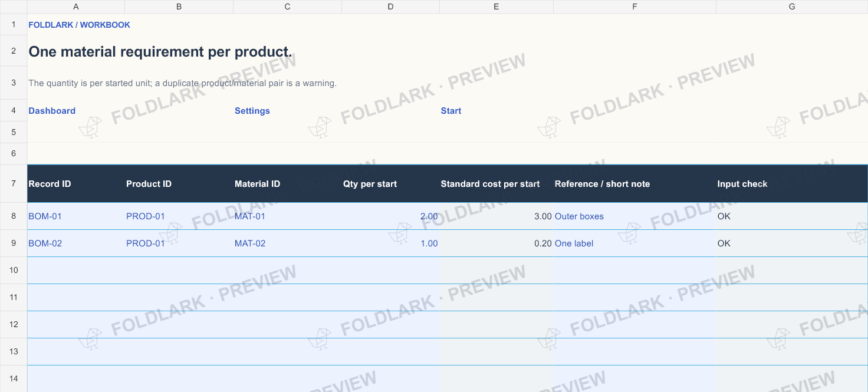This screenshot has height=392, width=868.
Task: Click the Qty per start header
Action: pos(391,184)
